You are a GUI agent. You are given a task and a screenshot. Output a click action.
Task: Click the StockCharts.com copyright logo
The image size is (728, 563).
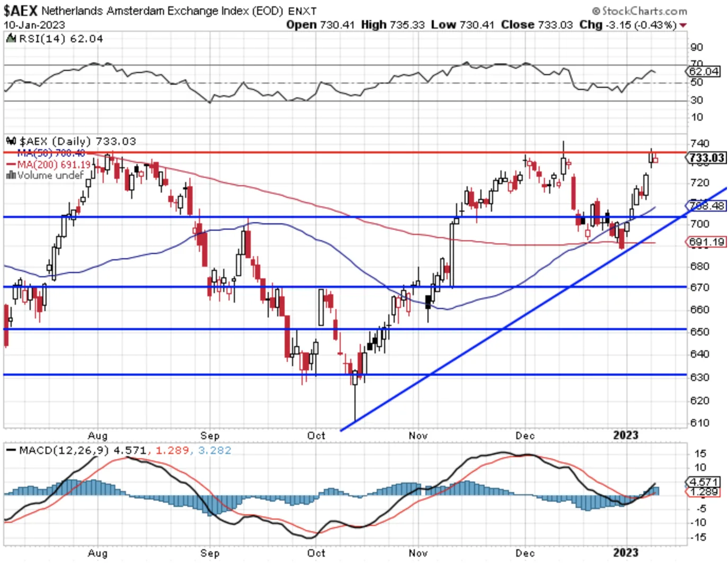click(639, 11)
